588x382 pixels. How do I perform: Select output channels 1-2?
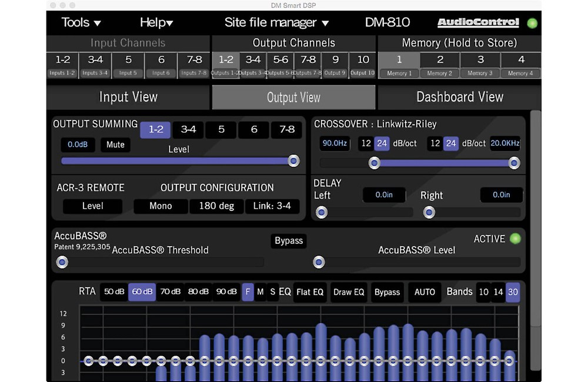click(226, 65)
